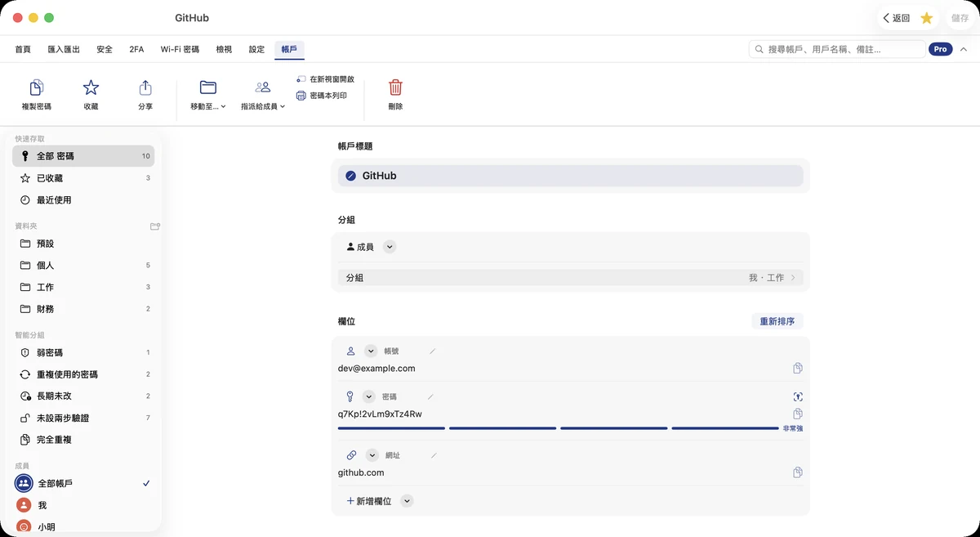
Task: Copy the dev@example.com account value
Action: point(798,369)
